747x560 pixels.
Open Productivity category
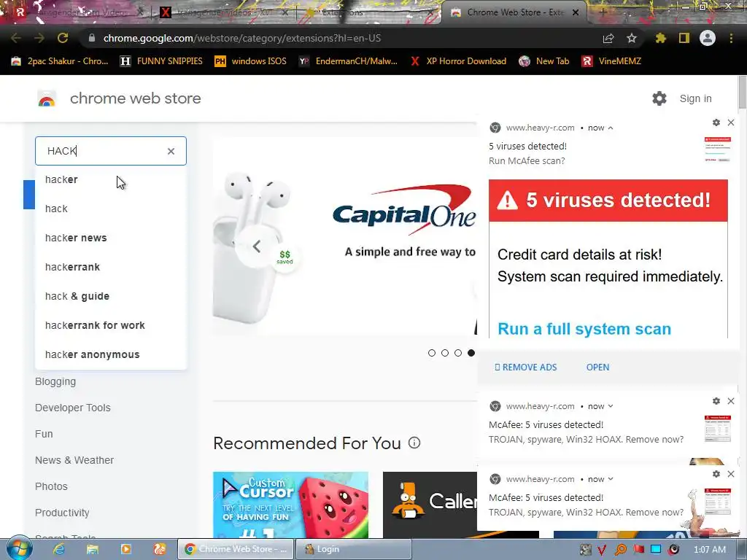(x=62, y=513)
